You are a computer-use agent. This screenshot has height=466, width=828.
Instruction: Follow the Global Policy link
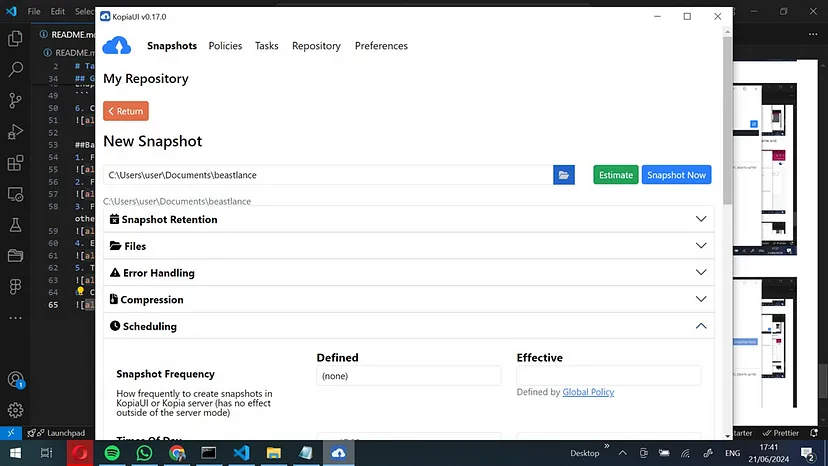tap(588, 392)
